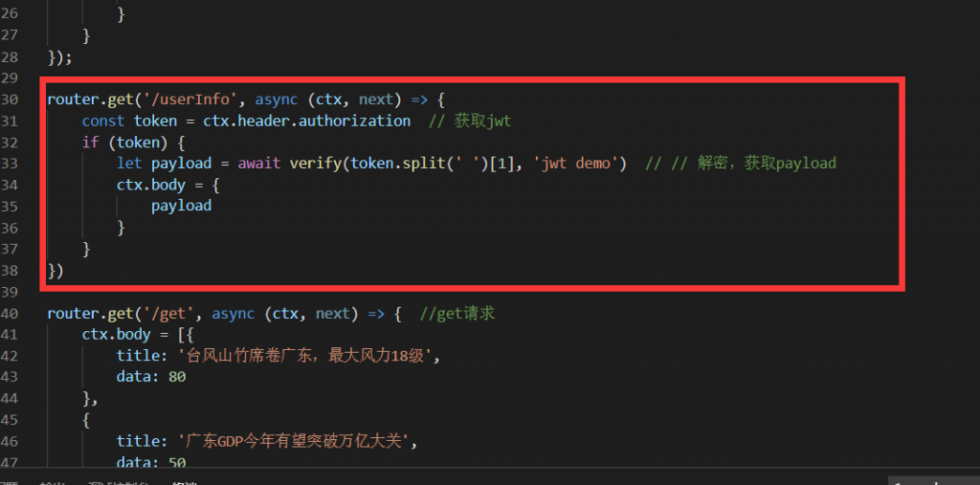980x485 pixels.
Task: Click the word authorization on line 31
Action: [354, 121]
